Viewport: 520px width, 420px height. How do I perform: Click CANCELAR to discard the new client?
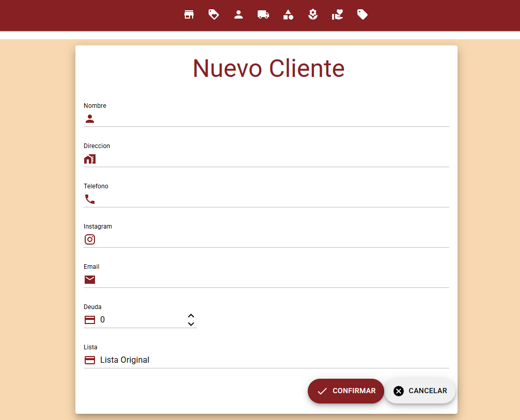[x=420, y=391]
